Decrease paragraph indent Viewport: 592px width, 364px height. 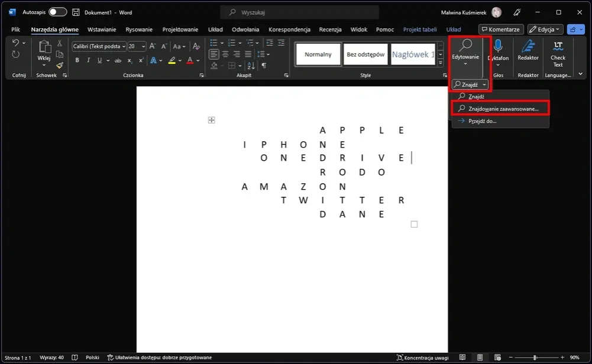pos(270,43)
